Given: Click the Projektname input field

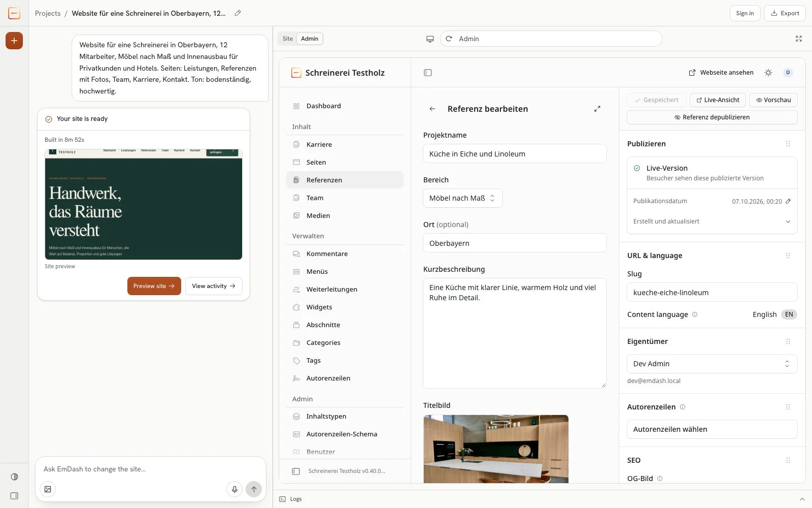Looking at the screenshot, I should [515, 154].
